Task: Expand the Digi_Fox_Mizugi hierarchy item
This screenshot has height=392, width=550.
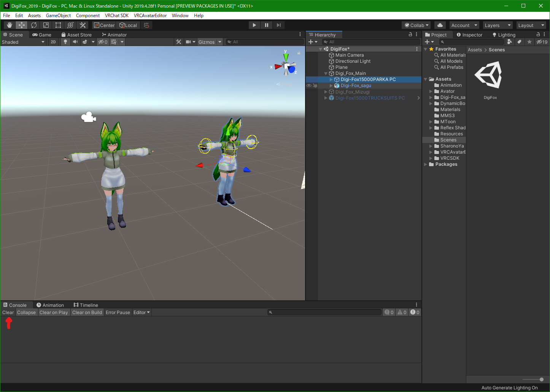Action: point(326,92)
